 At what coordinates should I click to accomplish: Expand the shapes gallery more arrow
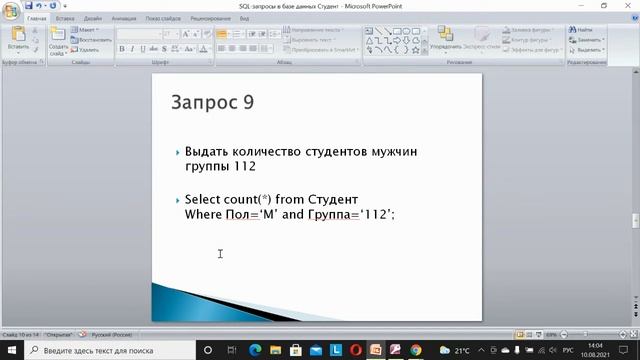(x=424, y=51)
